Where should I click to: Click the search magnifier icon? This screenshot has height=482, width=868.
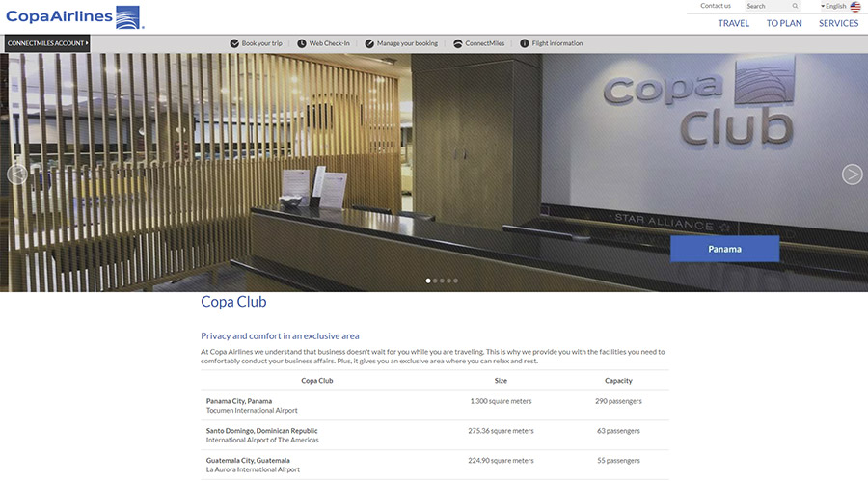click(795, 6)
